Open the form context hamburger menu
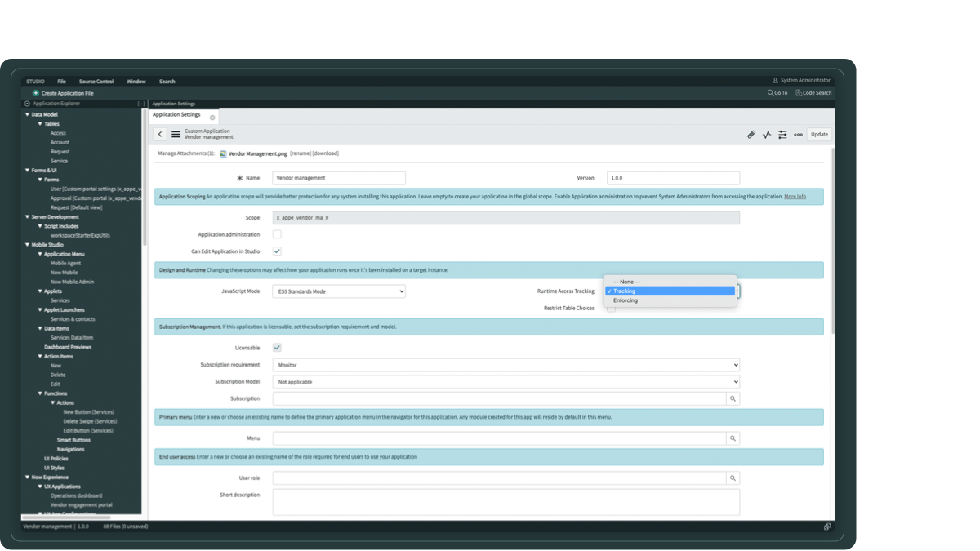Viewport: 980px width, 551px height. 176,134
